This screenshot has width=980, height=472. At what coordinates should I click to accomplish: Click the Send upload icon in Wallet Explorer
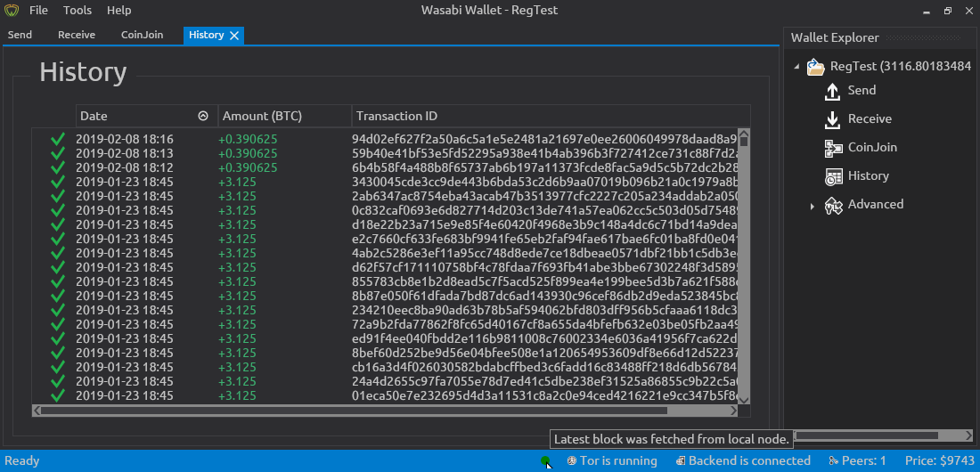pyautogui.click(x=832, y=91)
